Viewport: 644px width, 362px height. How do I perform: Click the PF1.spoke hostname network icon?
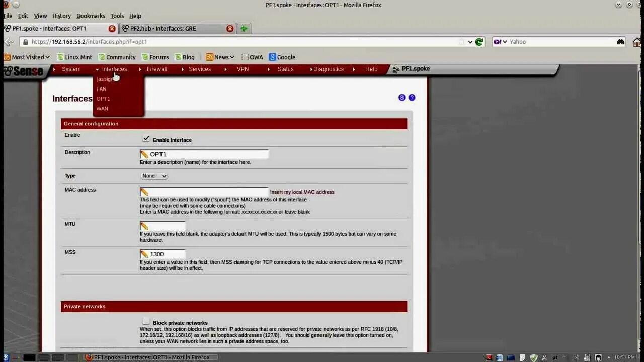click(x=396, y=69)
